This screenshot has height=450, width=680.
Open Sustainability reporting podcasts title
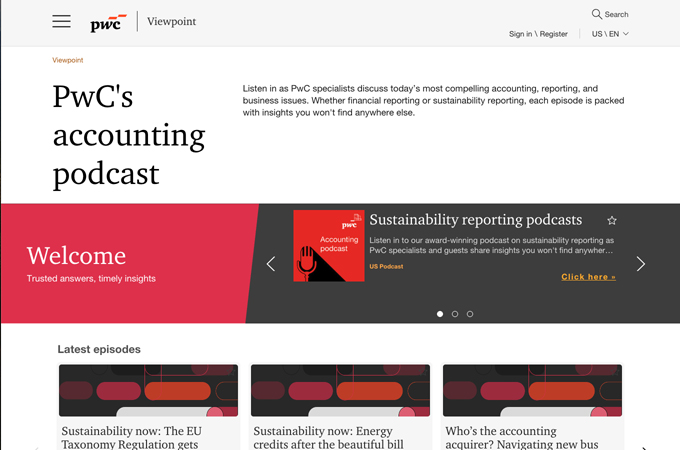(x=476, y=220)
